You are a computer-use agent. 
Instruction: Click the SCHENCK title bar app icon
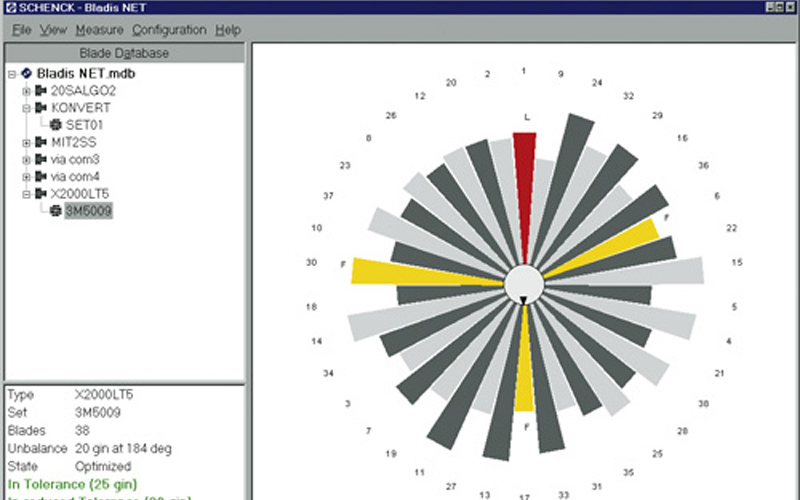click(x=10, y=7)
